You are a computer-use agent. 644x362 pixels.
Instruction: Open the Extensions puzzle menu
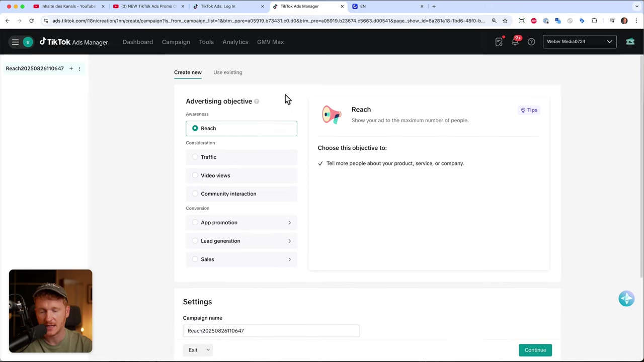click(594, 21)
